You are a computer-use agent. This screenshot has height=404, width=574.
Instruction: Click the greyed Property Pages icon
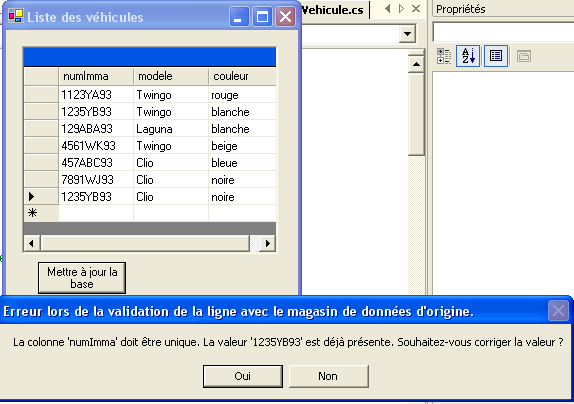coord(524,56)
